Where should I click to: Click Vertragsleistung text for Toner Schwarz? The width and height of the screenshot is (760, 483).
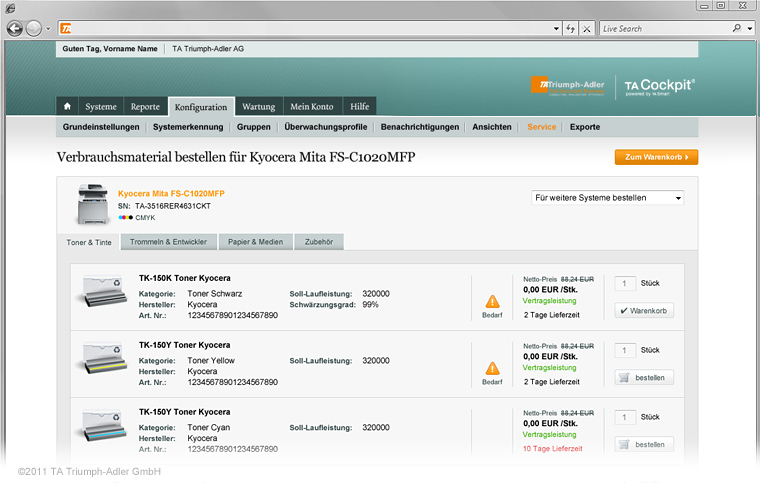point(550,301)
